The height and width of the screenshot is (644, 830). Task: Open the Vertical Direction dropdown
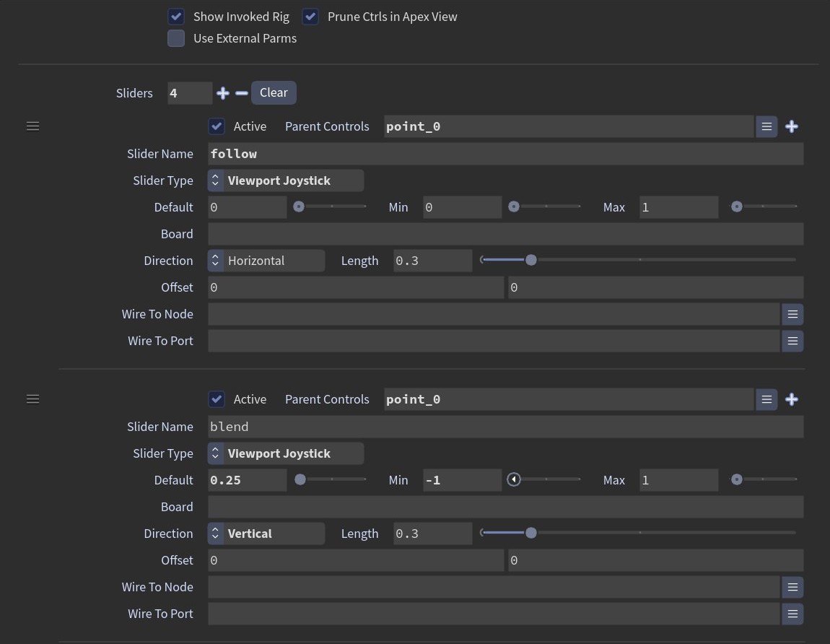point(266,534)
